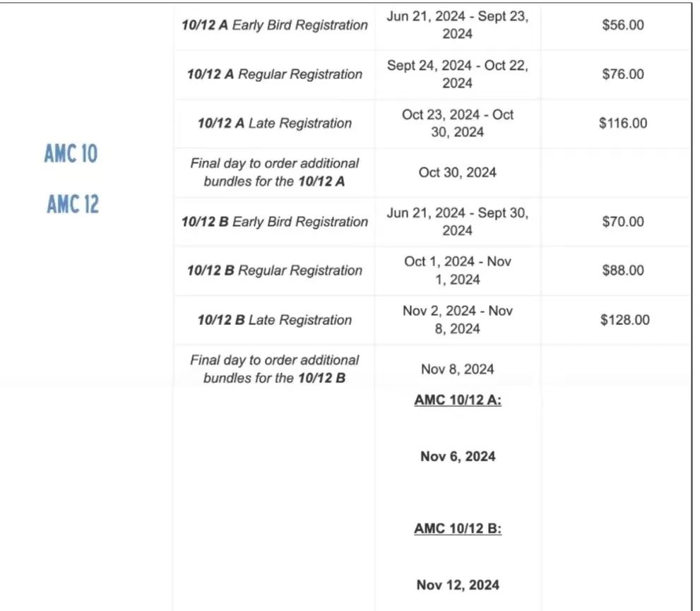Image resolution: width=700 pixels, height=611 pixels.
Task: Click the underlined AMC 10/12 A: heading
Action: pos(458,400)
